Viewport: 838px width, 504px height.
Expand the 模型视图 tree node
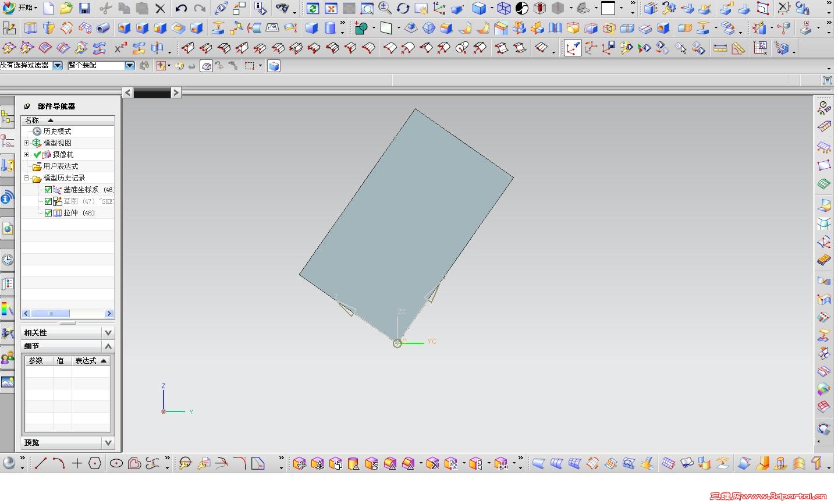(26, 143)
